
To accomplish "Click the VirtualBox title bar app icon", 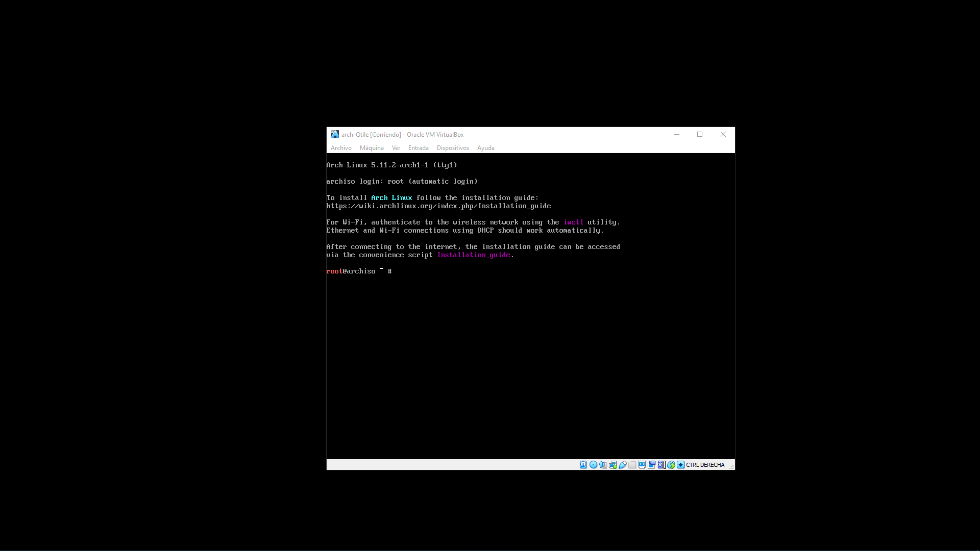I will click(x=334, y=134).
